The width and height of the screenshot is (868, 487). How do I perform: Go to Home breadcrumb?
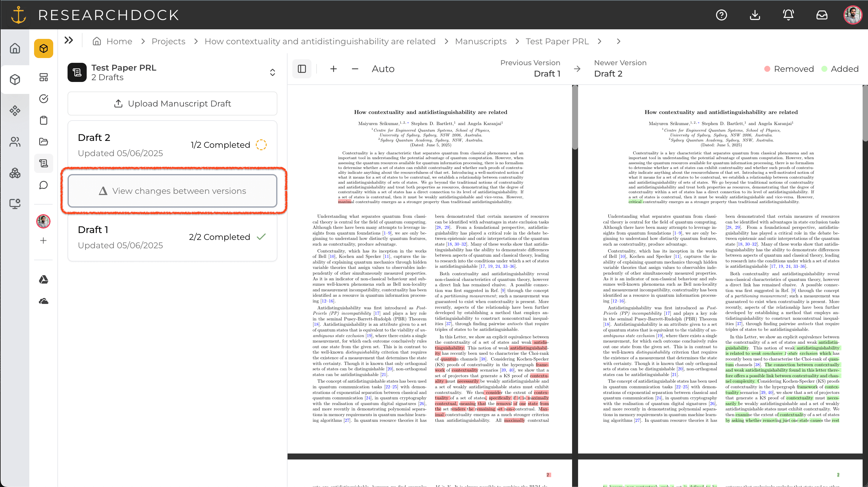pos(113,41)
